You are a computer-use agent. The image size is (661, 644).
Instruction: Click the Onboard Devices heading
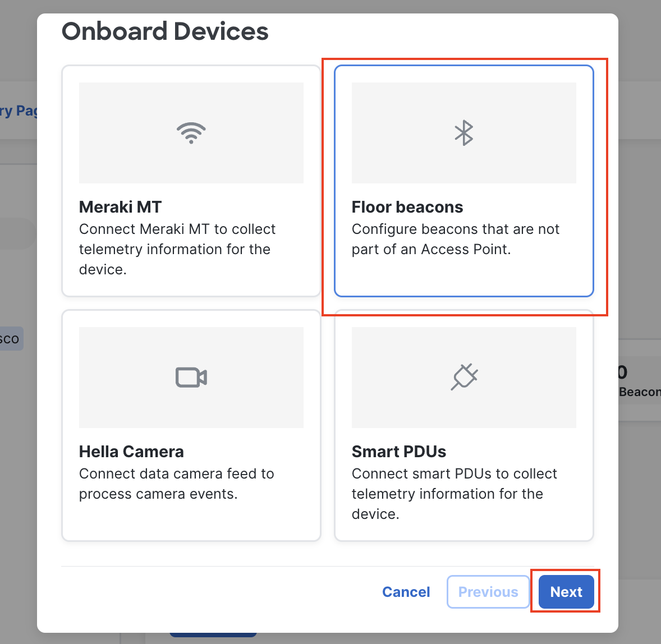click(165, 31)
